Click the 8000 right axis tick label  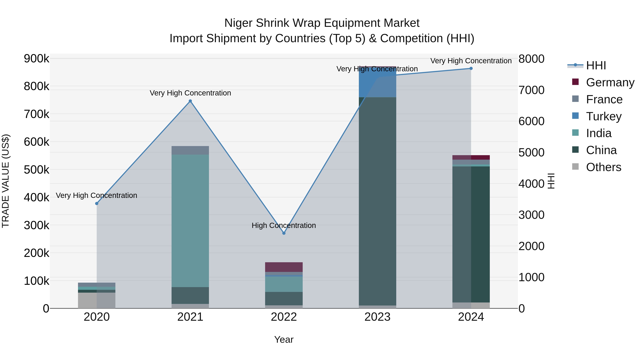[531, 59]
